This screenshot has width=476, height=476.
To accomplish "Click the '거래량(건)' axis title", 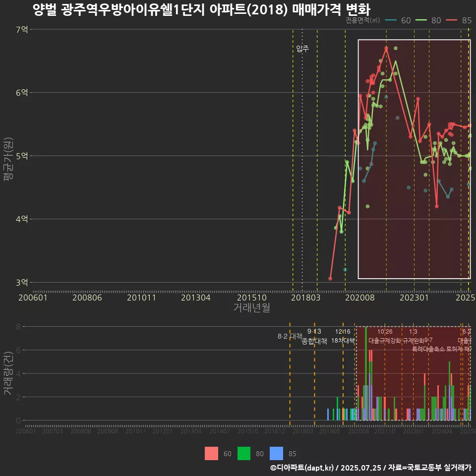I will [x=8, y=373].
